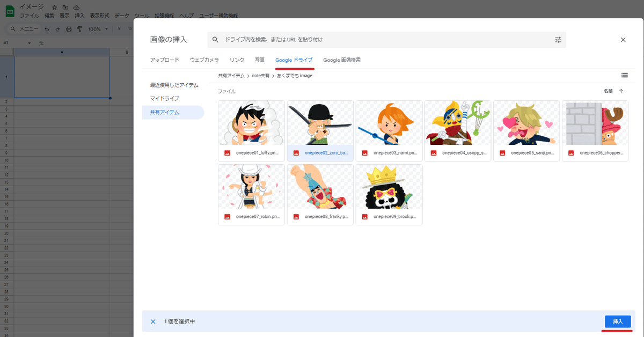The width and height of the screenshot is (644, 337).
Task: Switch to the アップロード tab
Action: [165, 60]
